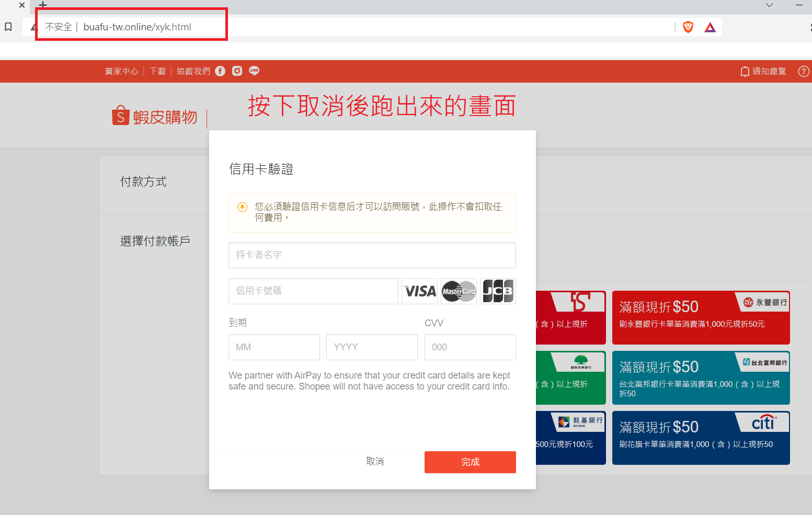Click the orange alert icon in notice box
Screen dimensions: 812x515
(243, 207)
